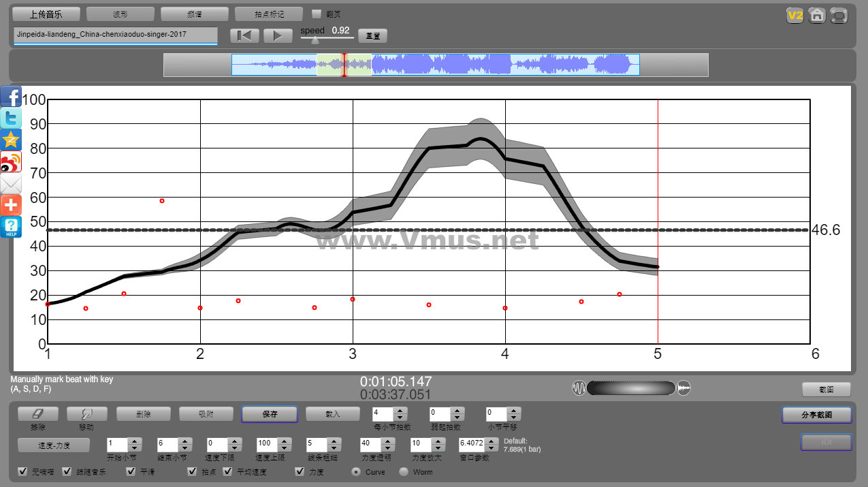The width and height of the screenshot is (868, 487).
Task: Uncheck the 平滑 smoothing checkbox
Action: 131,471
